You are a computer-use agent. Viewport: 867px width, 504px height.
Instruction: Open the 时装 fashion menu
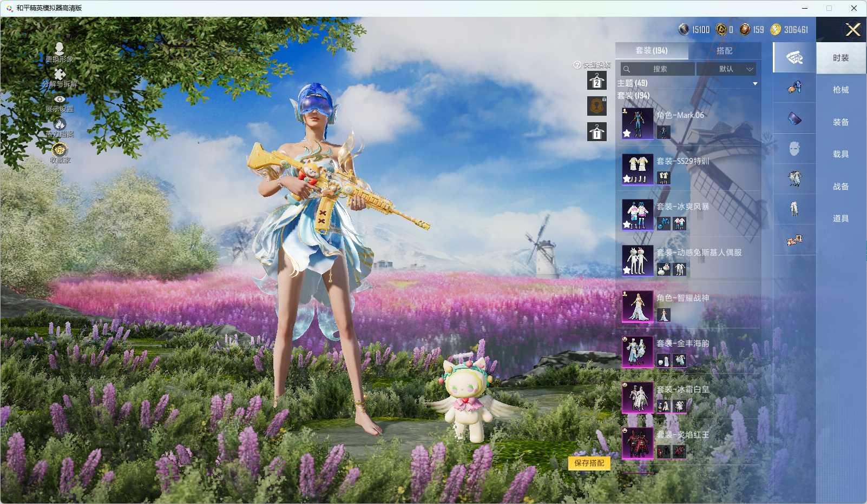[841, 58]
